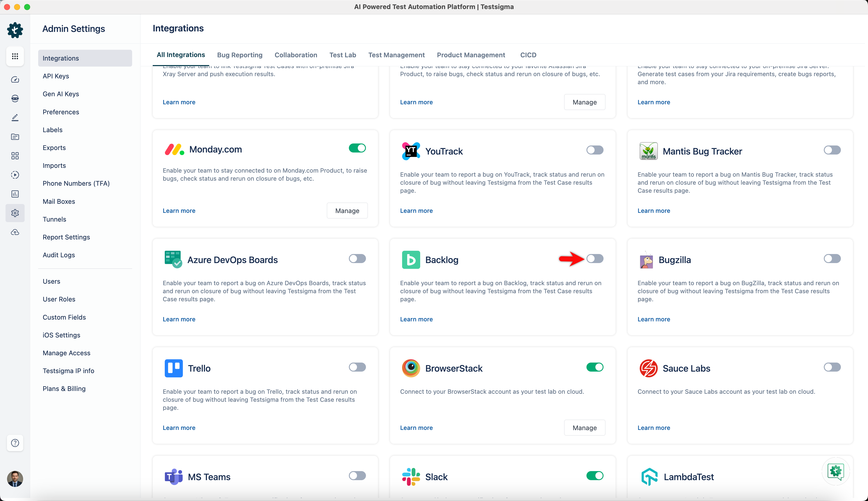Open the reports chart sidebar icon
868x501 pixels.
15,194
